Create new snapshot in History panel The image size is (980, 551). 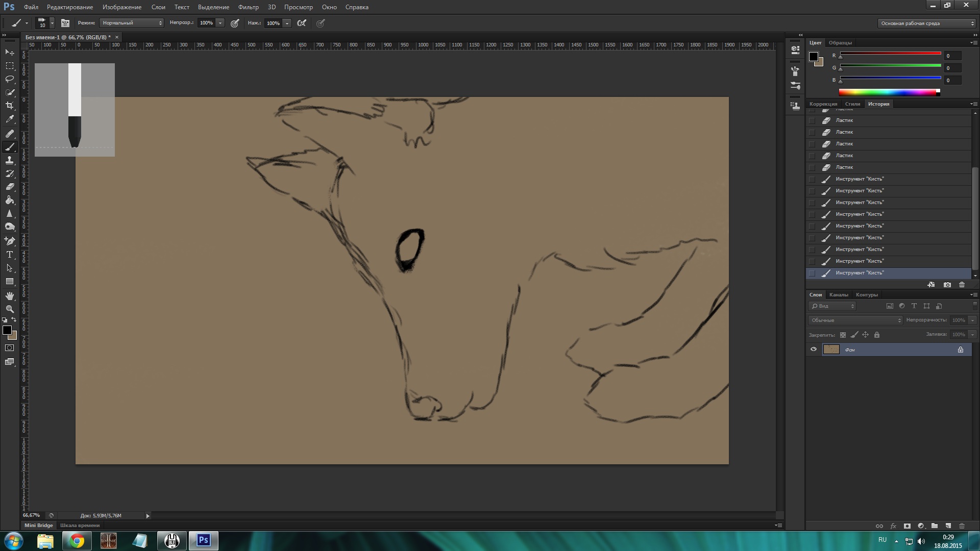947,285
